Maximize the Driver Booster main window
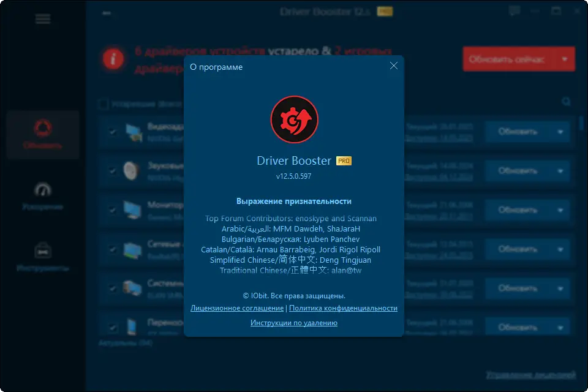Image resolution: width=588 pixels, height=392 pixels. click(x=556, y=11)
